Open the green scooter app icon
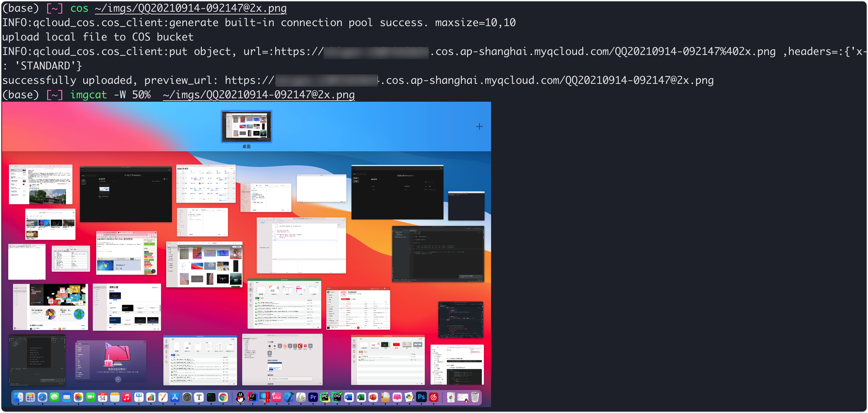 (x=301, y=398)
